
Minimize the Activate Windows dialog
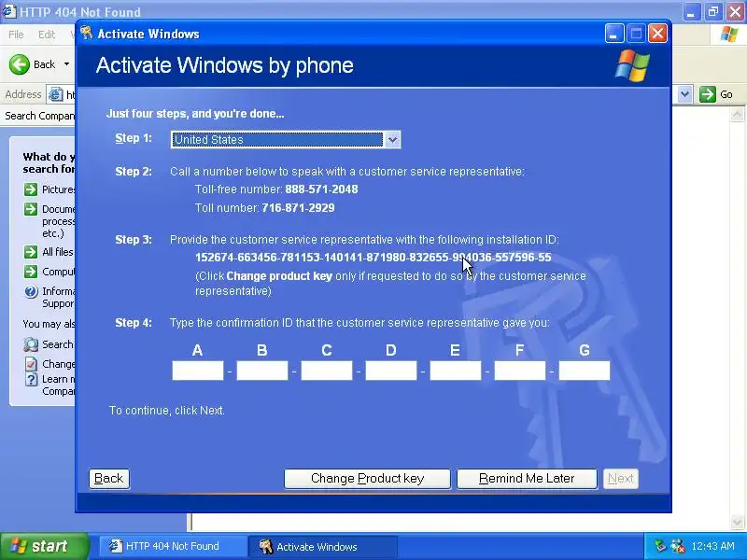[x=614, y=34]
